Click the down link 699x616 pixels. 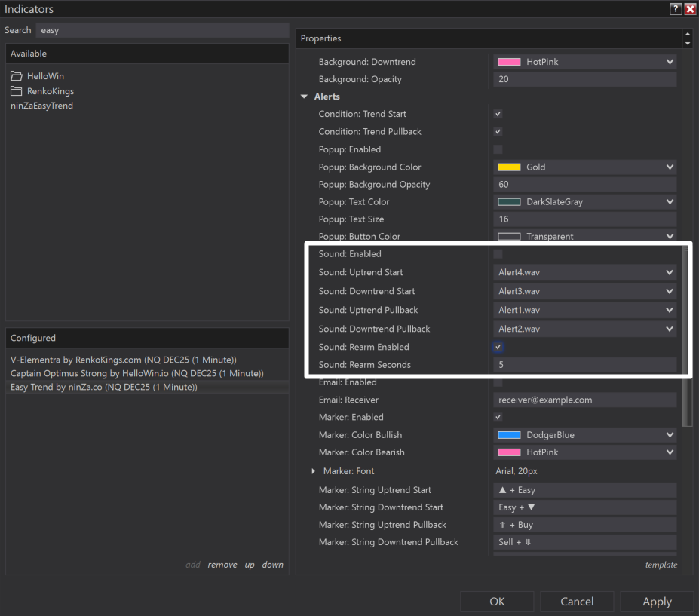click(x=272, y=565)
